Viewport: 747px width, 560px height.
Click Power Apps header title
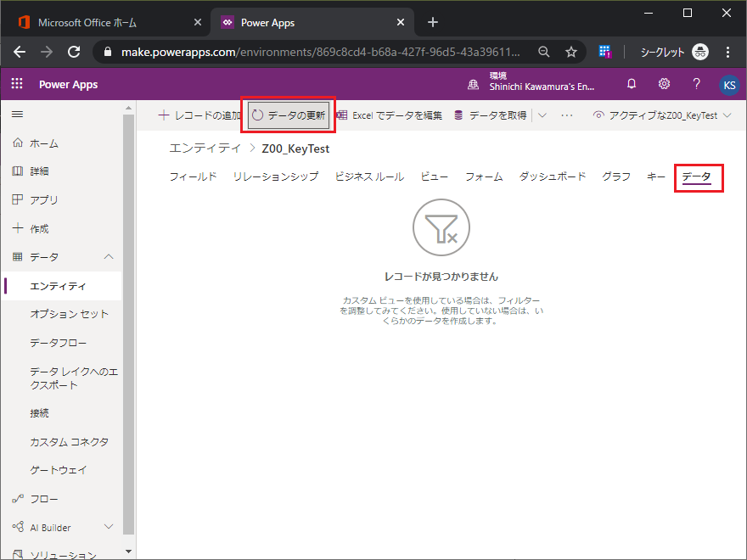[x=68, y=84]
